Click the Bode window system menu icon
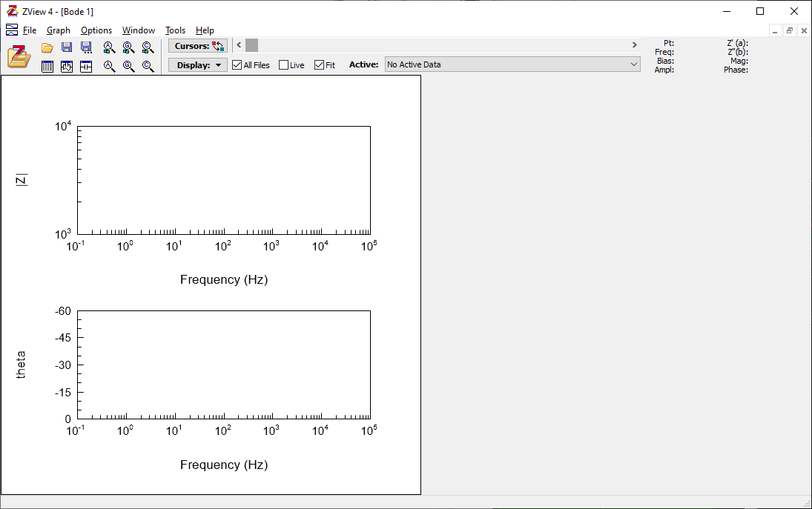The image size is (812, 509). 12,30
